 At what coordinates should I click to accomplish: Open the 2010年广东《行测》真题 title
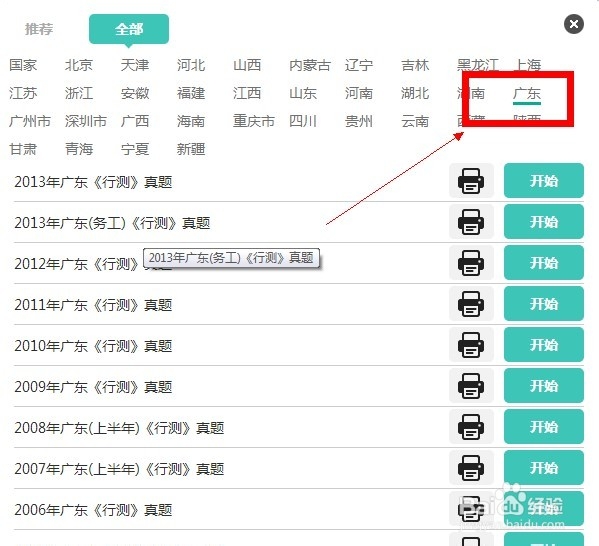pyautogui.click(x=93, y=346)
